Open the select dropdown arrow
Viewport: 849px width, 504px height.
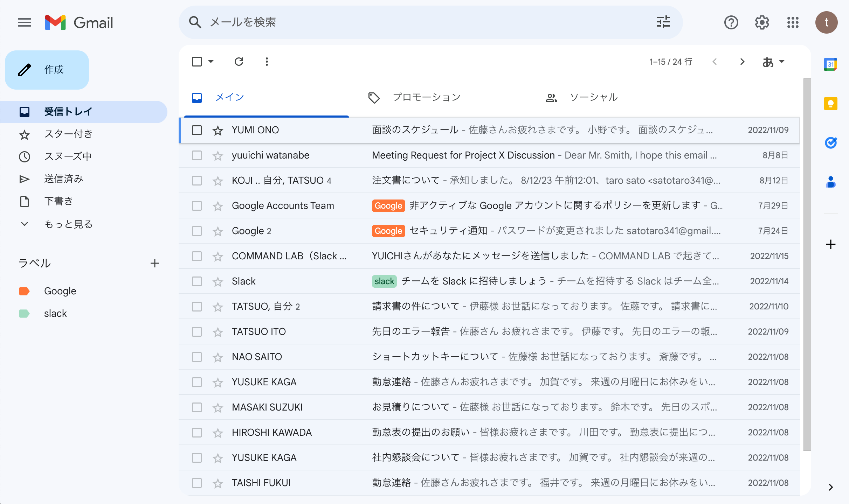pos(211,62)
